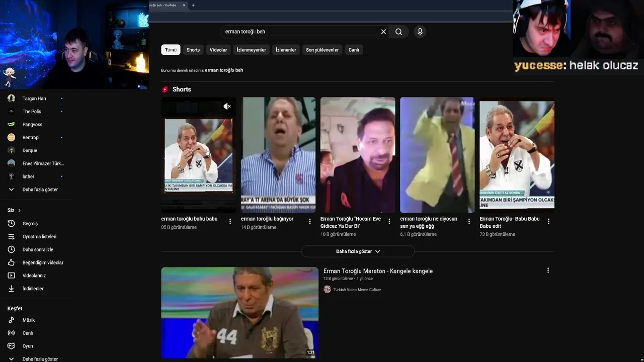Open erman toroğlu ne diyosun sen title
This screenshot has height=362, width=644.
pos(429,222)
